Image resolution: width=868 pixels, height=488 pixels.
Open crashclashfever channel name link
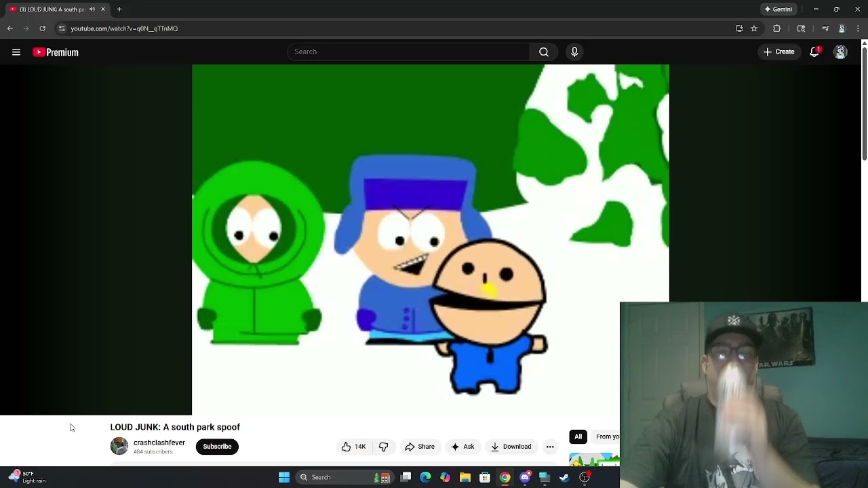(x=159, y=443)
